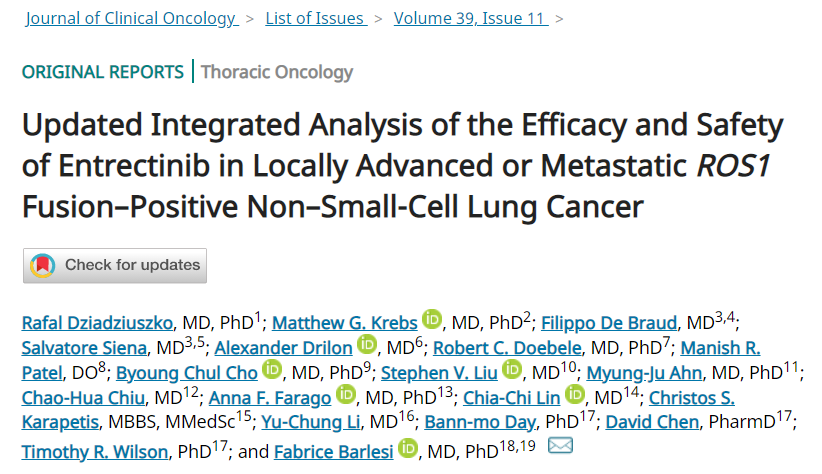The height and width of the screenshot is (474, 822).
Task: Open author Rafal Dziadziuszko's profile link
Action: pyautogui.click(x=98, y=322)
